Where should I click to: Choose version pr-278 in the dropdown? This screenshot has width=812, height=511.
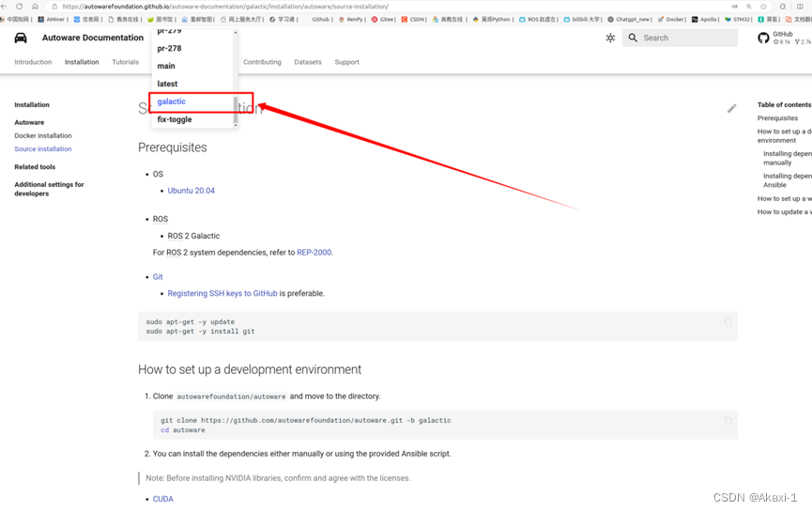tap(169, 48)
